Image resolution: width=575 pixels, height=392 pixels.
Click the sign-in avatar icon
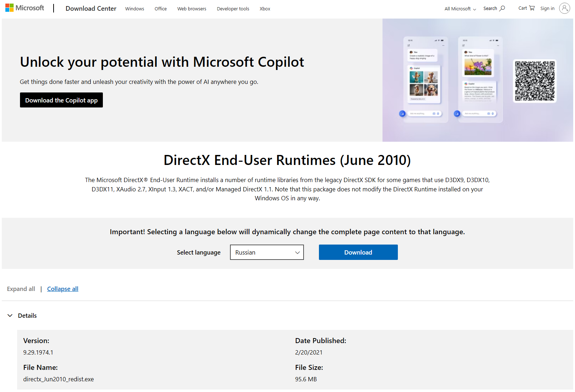coord(565,8)
